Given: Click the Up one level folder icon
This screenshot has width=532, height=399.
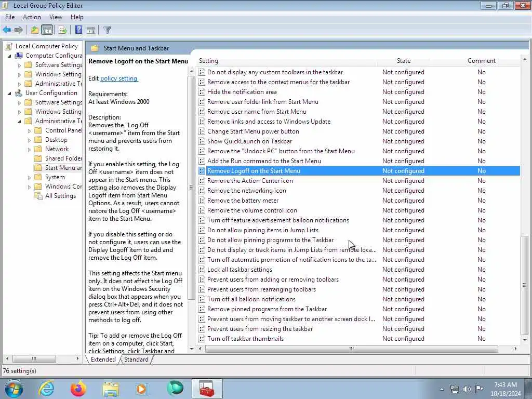Looking at the screenshot, I should (35, 30).
